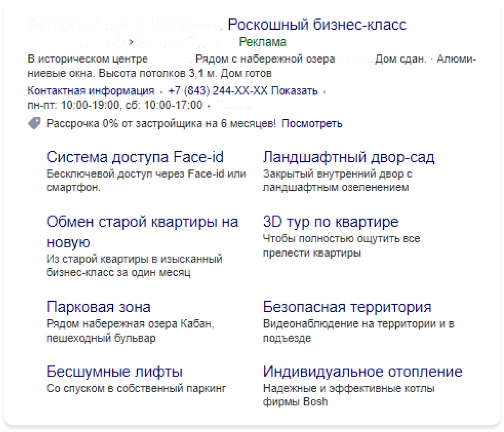Click description 'Видеонаблюдение на территории и в подъезде'
The height and width of the screenshot is (432, 504).
coord(358,331)
